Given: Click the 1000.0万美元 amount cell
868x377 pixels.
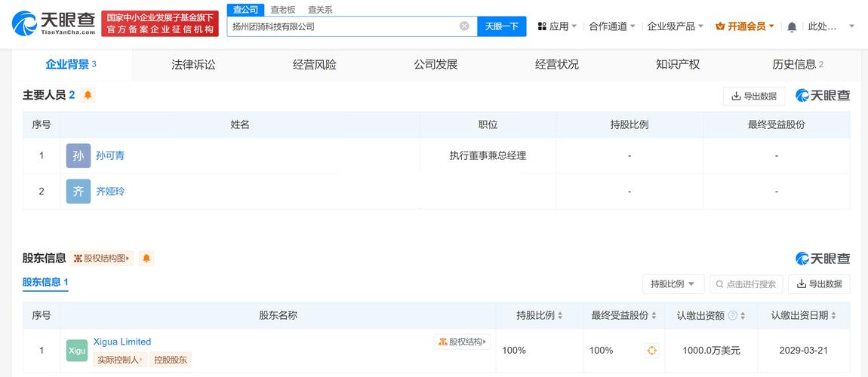Looking at the screenshot, I should click(x=711, y=351).
